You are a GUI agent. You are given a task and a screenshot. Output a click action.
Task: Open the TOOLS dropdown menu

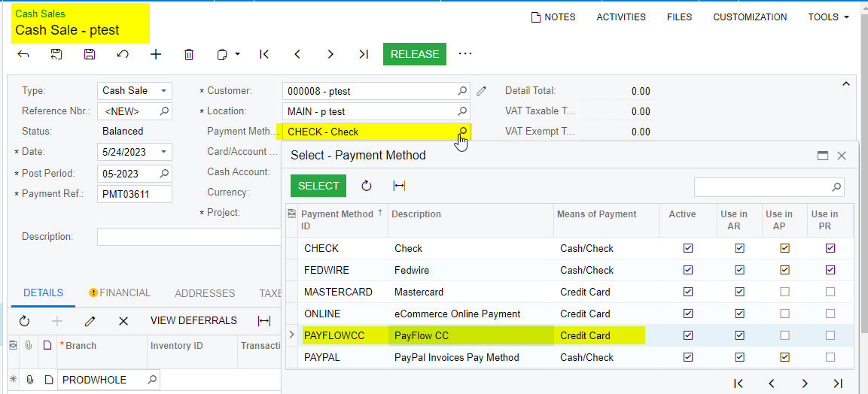click(828, 17)
